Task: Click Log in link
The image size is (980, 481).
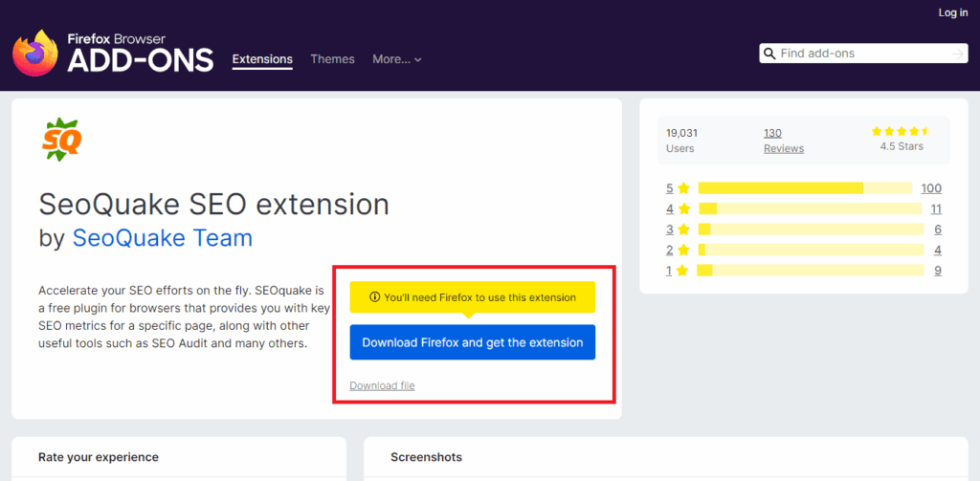Action: pyautogui.click(x=953, y=12)
